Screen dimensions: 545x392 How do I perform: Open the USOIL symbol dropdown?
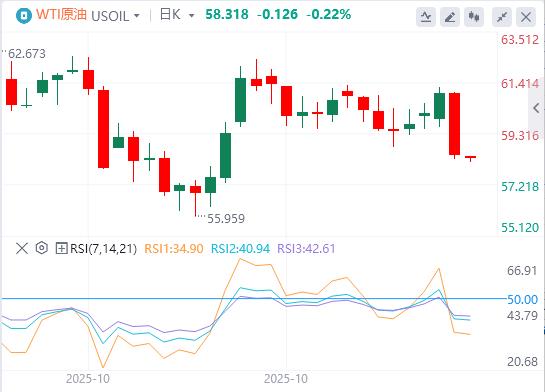click(x=115, y=16)
